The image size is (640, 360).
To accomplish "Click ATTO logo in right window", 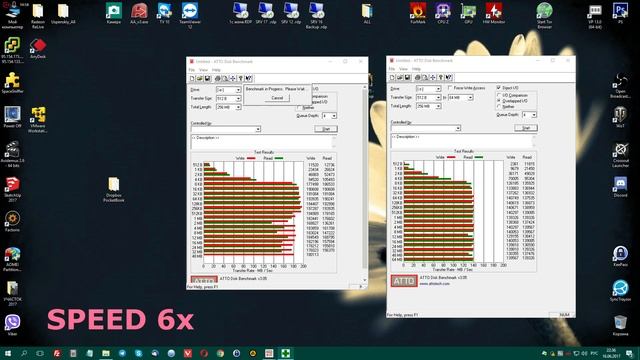I will (x=404, y=281).
